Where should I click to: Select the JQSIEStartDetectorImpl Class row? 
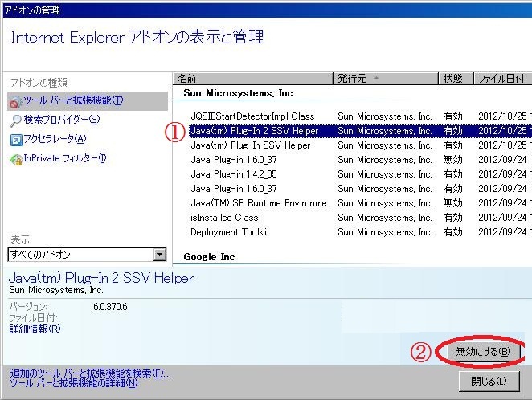[252, 116]
